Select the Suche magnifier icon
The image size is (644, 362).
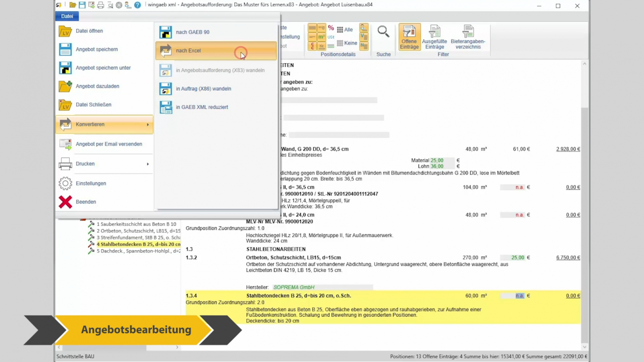(383, 31)
